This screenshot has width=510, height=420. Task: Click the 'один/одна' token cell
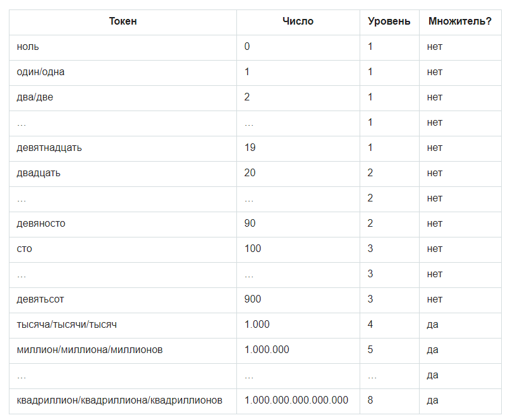pos(40,72)
